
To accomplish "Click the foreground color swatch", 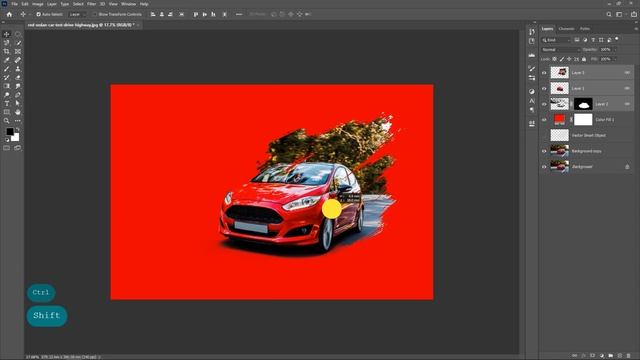I will (x=9, y=131).
